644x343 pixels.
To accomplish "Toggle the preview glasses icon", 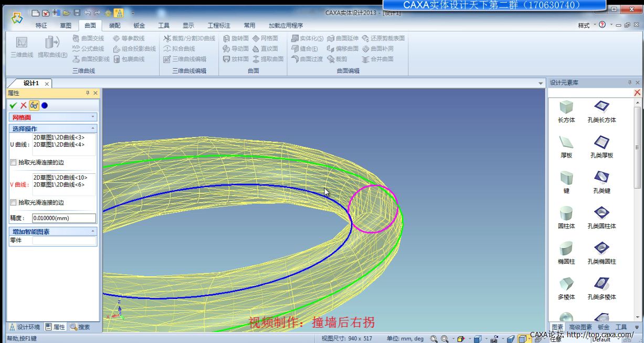I will point(34,106).
